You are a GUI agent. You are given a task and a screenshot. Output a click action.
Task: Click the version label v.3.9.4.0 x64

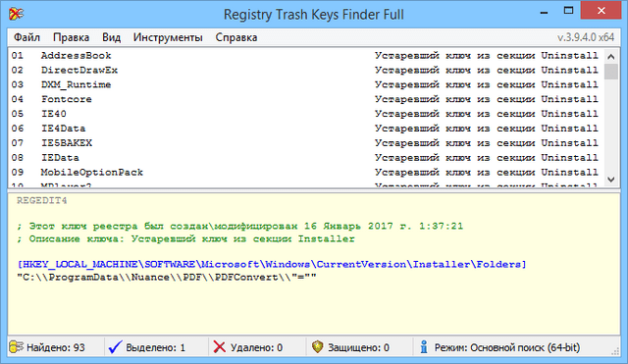586,37
